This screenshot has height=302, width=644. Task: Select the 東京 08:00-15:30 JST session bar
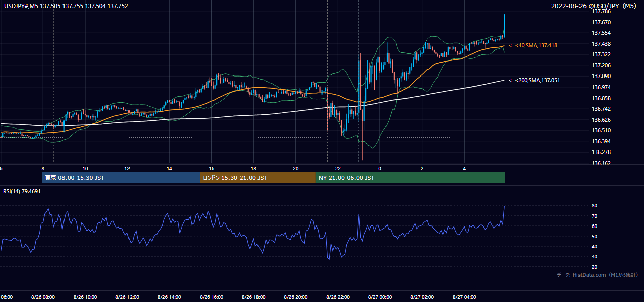[121, 178]
